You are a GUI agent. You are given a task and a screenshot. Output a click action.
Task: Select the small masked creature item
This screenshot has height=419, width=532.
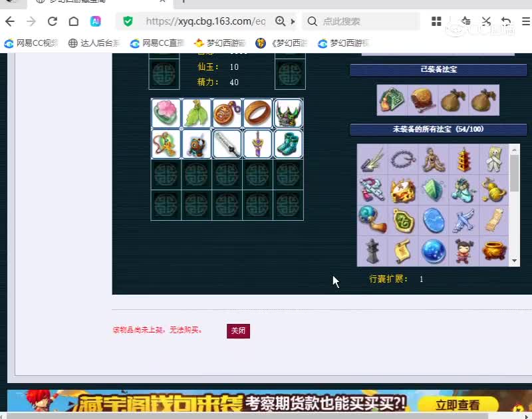coord(196,144)
